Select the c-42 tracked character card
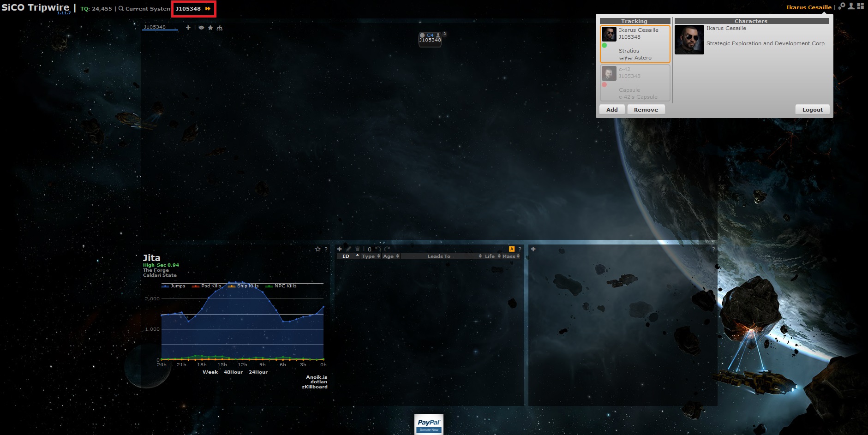Screen dimensions: 868x435 [635, 83]
